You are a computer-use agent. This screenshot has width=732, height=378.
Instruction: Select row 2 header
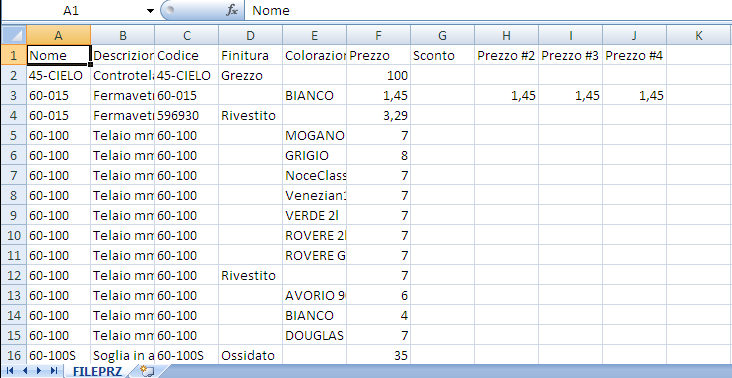14,76
